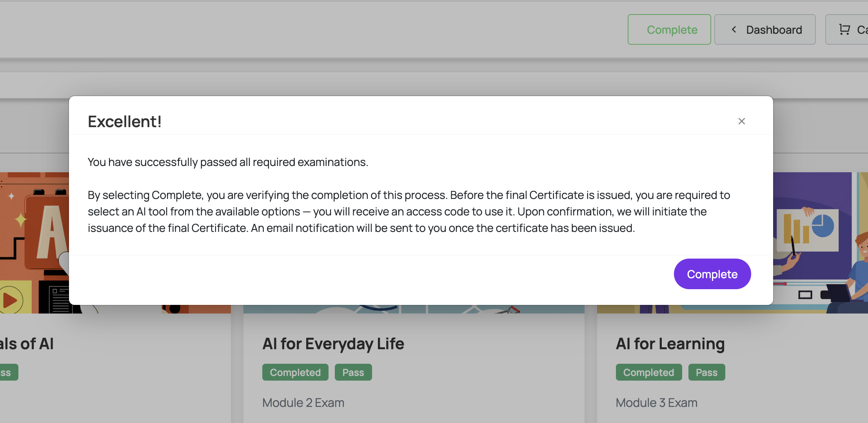Click the AI for Learning course thumbnail

(821, 242)
